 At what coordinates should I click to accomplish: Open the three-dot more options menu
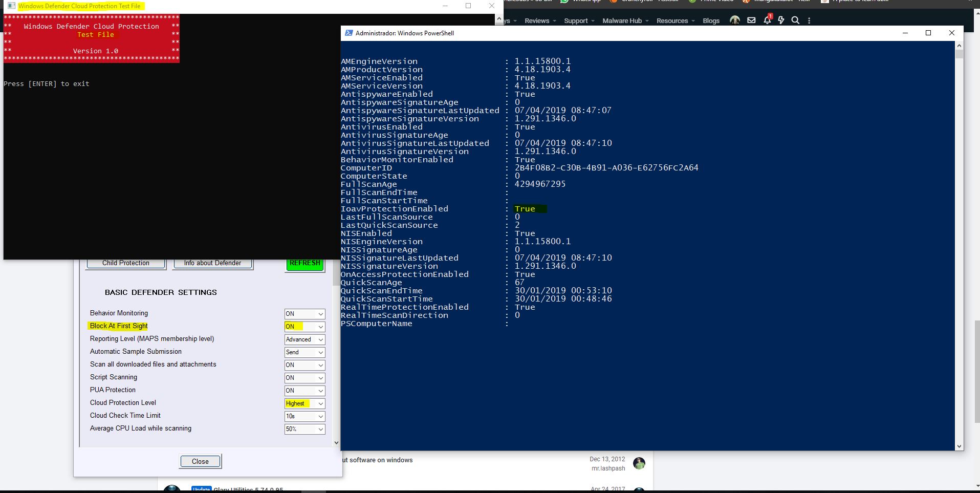click(809, 20)
